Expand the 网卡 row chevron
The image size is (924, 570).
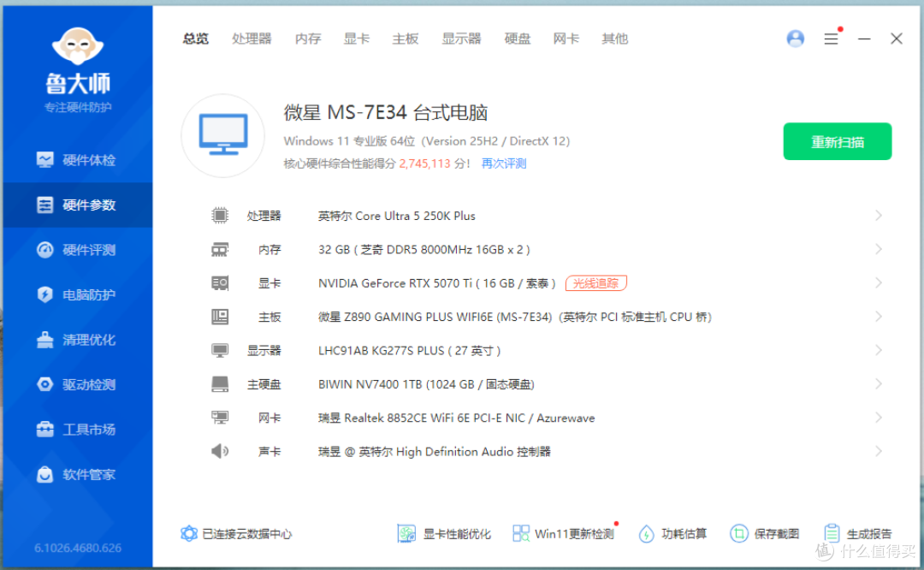coord(878,418)
